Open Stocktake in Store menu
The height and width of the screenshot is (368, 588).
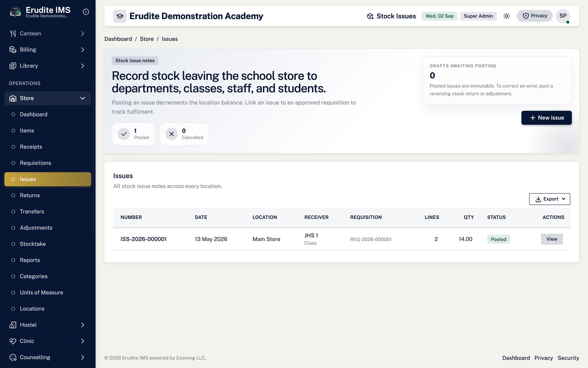tap(48, 244)
